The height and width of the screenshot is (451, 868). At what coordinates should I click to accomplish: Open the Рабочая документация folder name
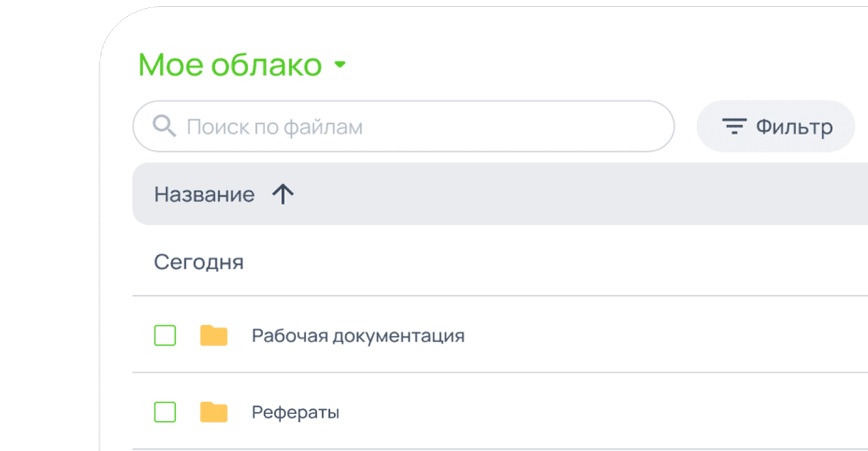pyautogui.click(x=358, y=336)
